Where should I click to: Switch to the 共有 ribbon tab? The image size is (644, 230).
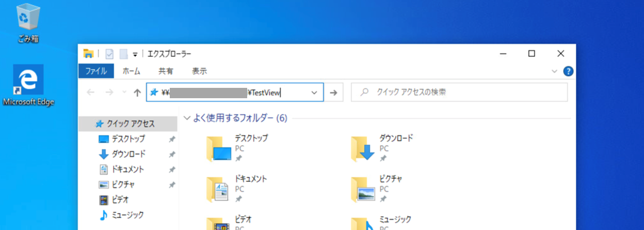click(166, 71)
